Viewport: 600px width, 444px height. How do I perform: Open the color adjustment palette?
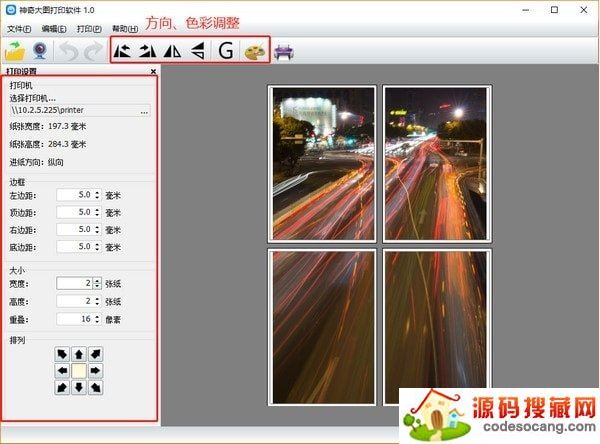255,51
